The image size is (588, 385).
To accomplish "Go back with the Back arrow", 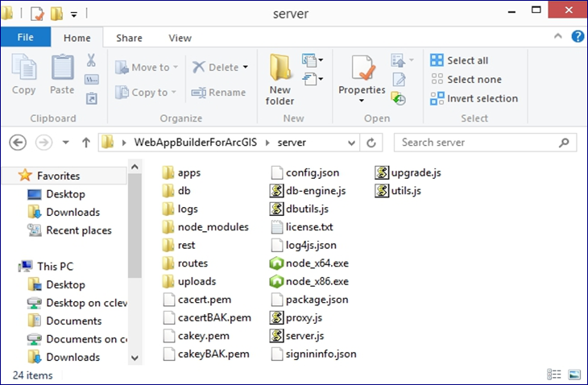I will 18,143.
